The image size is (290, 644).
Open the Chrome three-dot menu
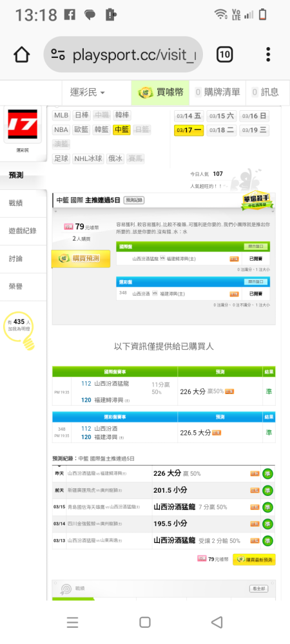(268, 55)
